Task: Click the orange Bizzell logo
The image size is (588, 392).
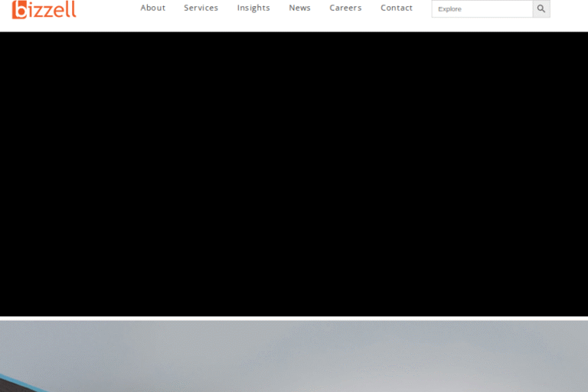Action: tap(44, 9)
